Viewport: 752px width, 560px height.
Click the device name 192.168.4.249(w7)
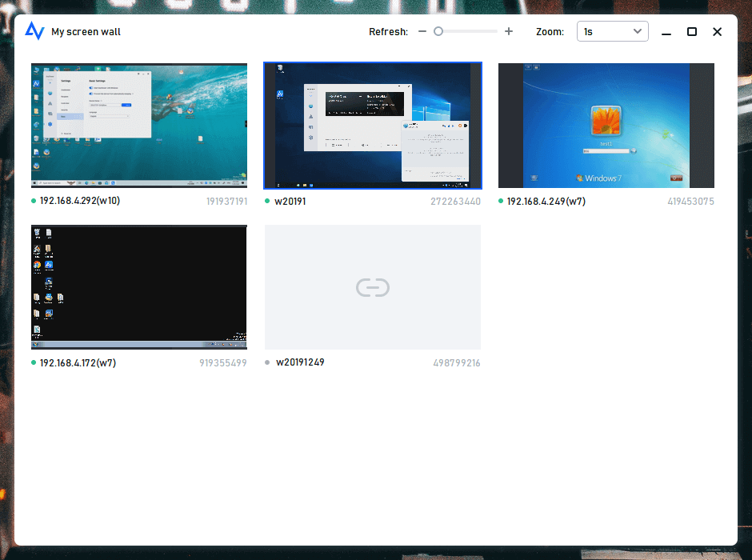click(x=546, y=202)
